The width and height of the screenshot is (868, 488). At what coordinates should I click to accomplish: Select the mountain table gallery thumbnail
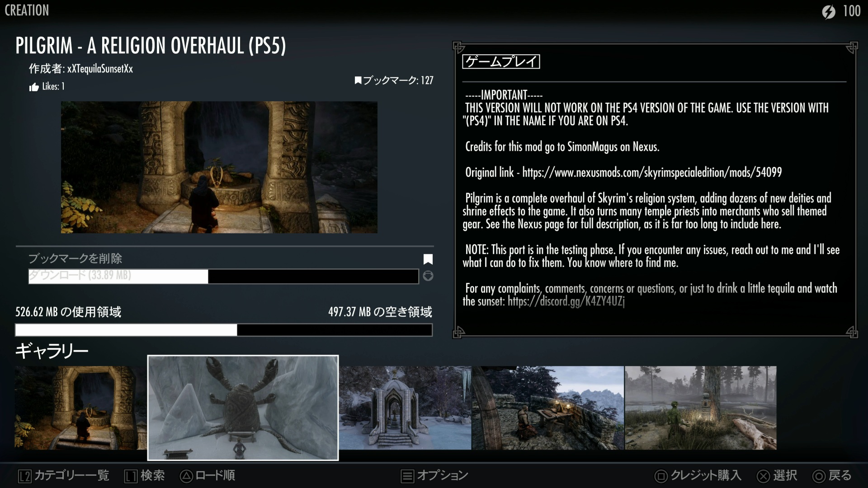coord(548,408)
